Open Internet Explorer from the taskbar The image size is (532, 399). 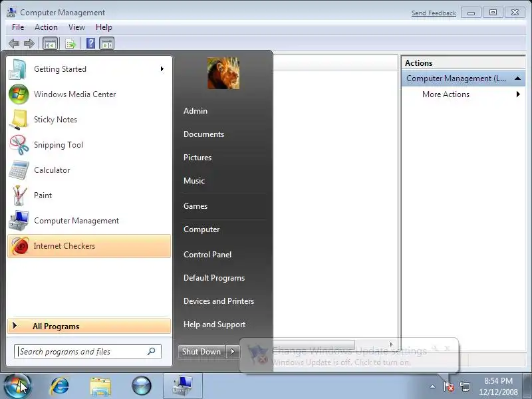click(59, 386)
